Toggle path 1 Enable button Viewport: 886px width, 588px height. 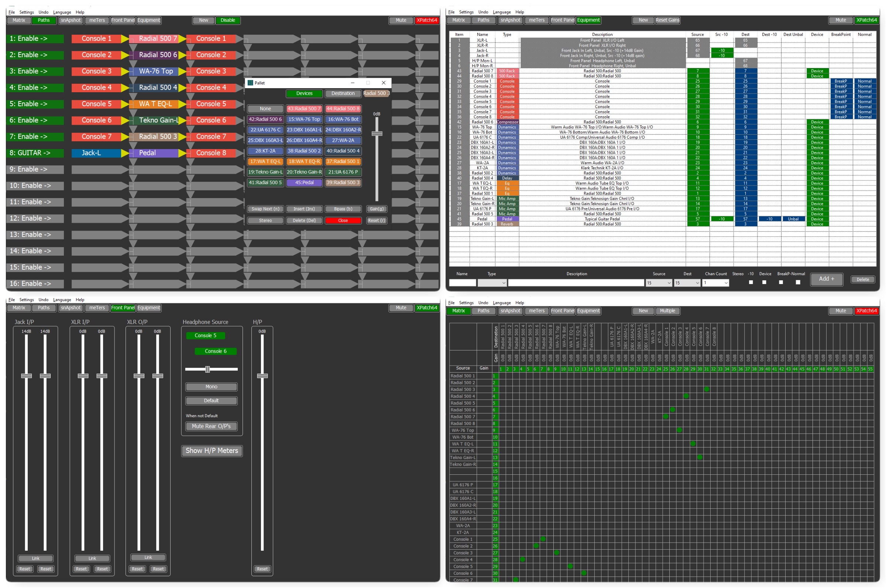[35, 39]
